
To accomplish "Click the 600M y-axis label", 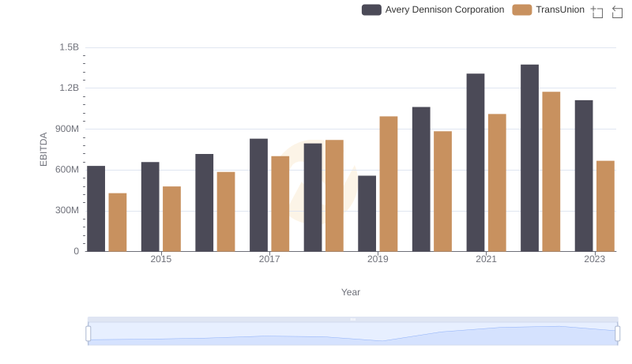I will point(67,170).
